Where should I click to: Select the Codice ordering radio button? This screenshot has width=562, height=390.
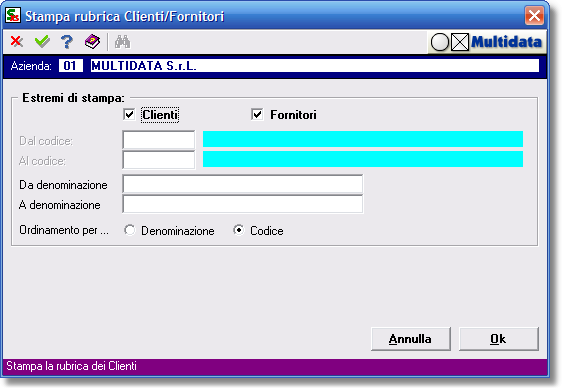(x=238, y=230)
